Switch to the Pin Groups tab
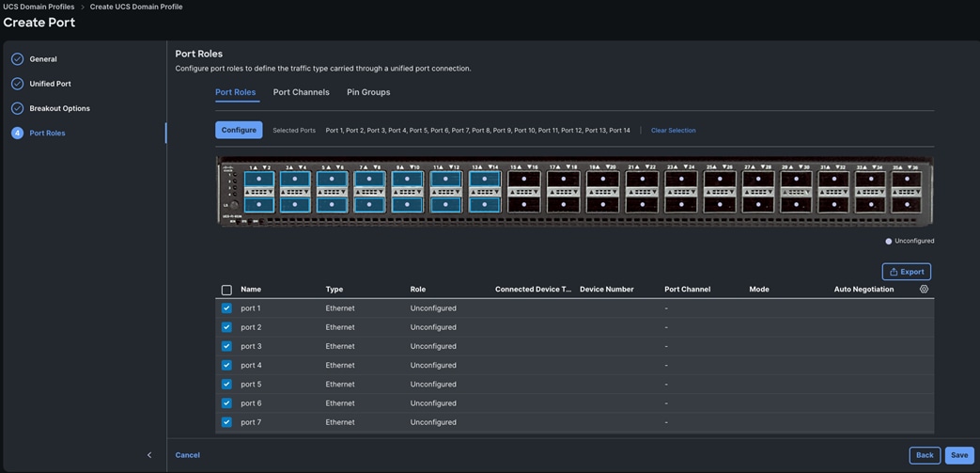The width and height of the screenshot is (980, 473). [368, 92]
